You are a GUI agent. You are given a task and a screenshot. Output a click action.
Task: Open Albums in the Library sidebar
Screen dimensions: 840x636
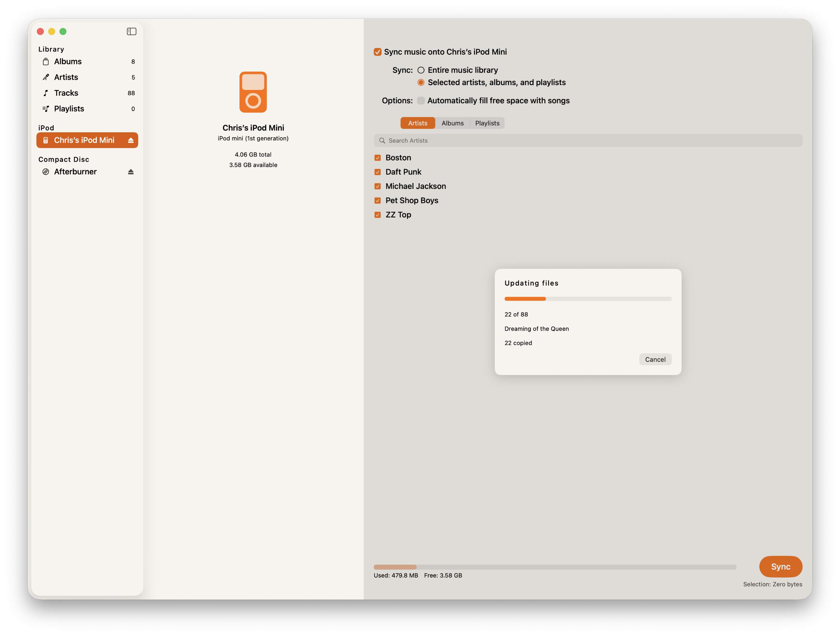87,61
